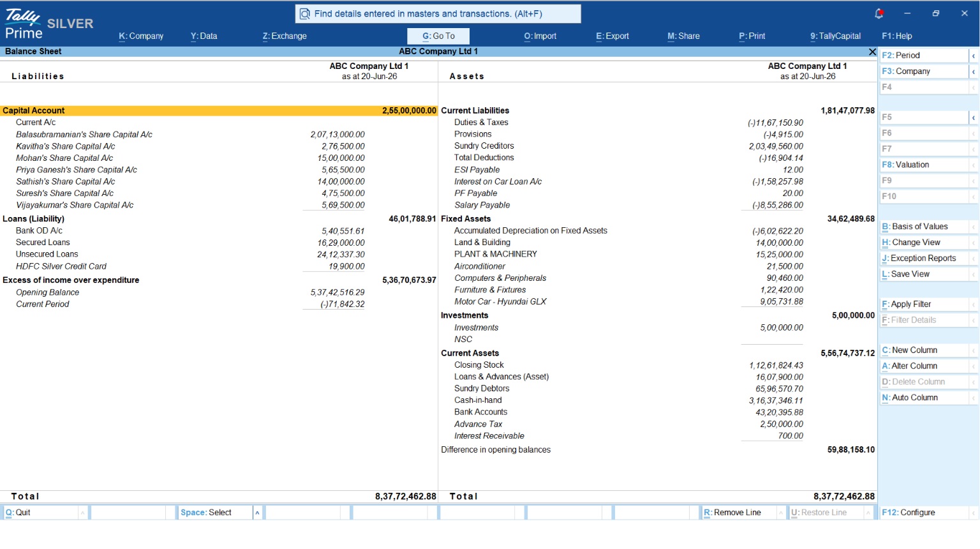The height and width of the screenshot is (549, 980).
Task: Open F12: Configure settings
Action: (x=924, y=513)
